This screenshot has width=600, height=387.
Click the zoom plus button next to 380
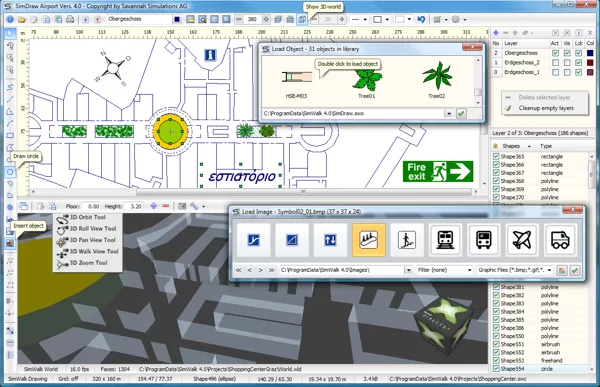pyautogui.click(x=266, y=19)
